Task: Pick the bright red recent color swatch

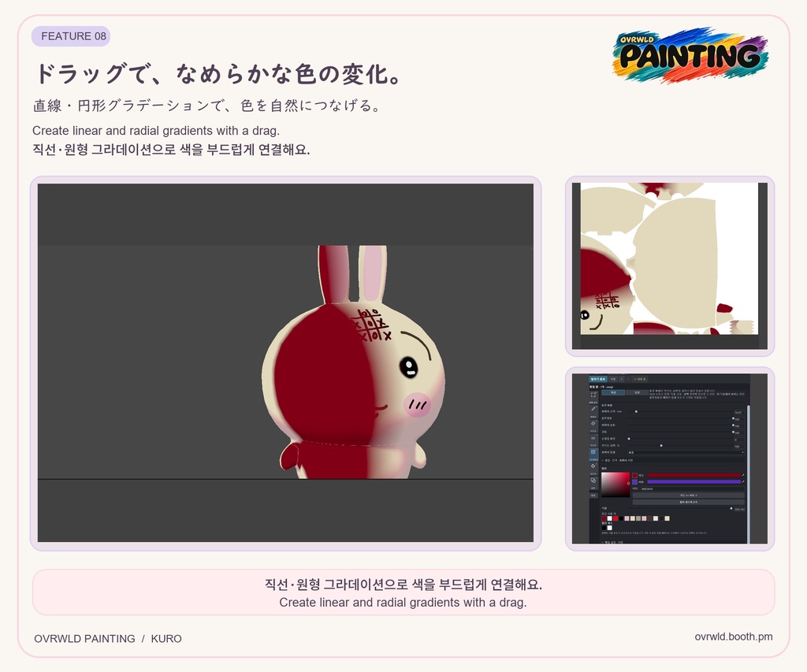Action: (615, 518)
